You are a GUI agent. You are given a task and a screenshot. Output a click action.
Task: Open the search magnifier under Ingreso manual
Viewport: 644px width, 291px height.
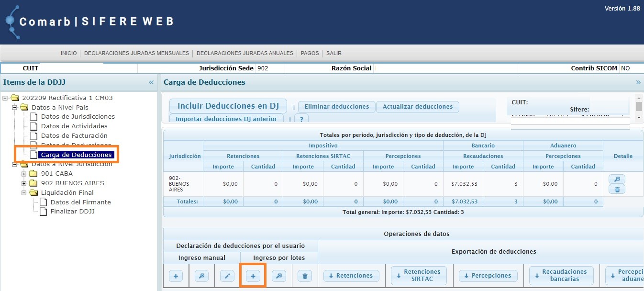click(x=201, y=275)
